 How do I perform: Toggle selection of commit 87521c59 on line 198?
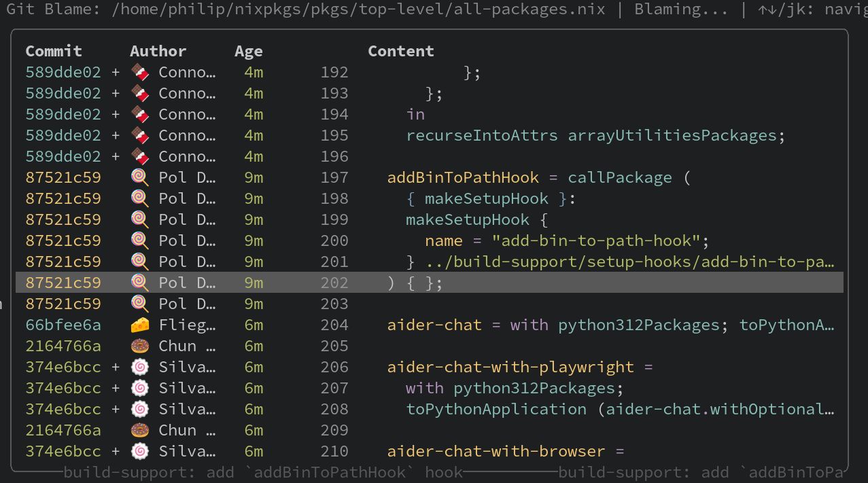[x=63, y=198]
